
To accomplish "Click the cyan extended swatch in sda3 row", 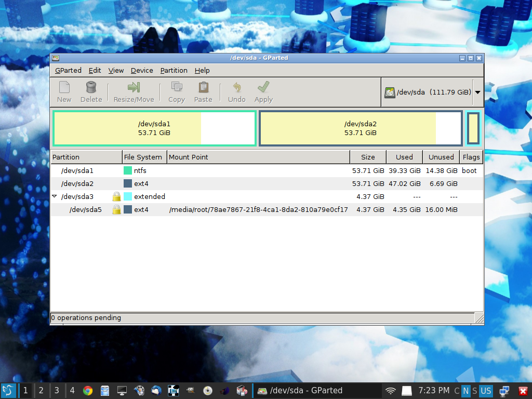I will tap(128, 196).
